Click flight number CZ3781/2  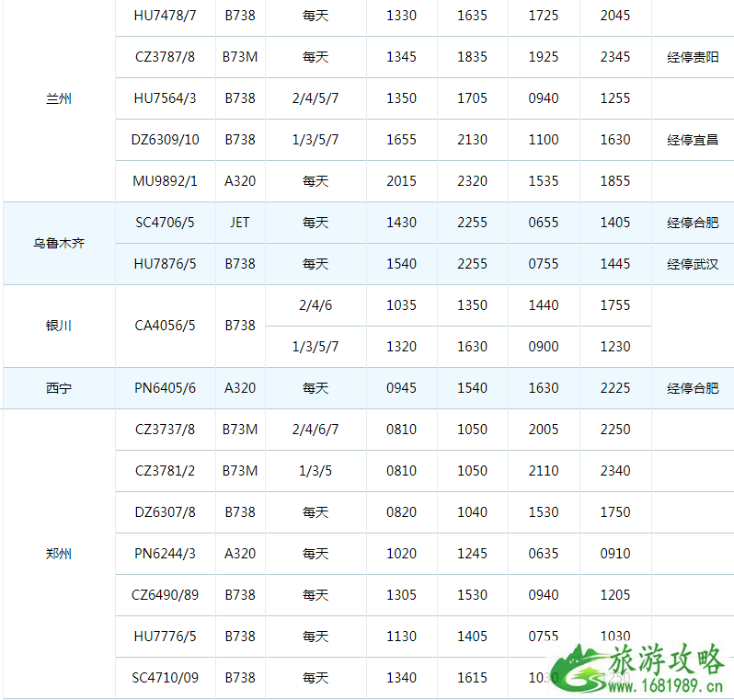165,471
